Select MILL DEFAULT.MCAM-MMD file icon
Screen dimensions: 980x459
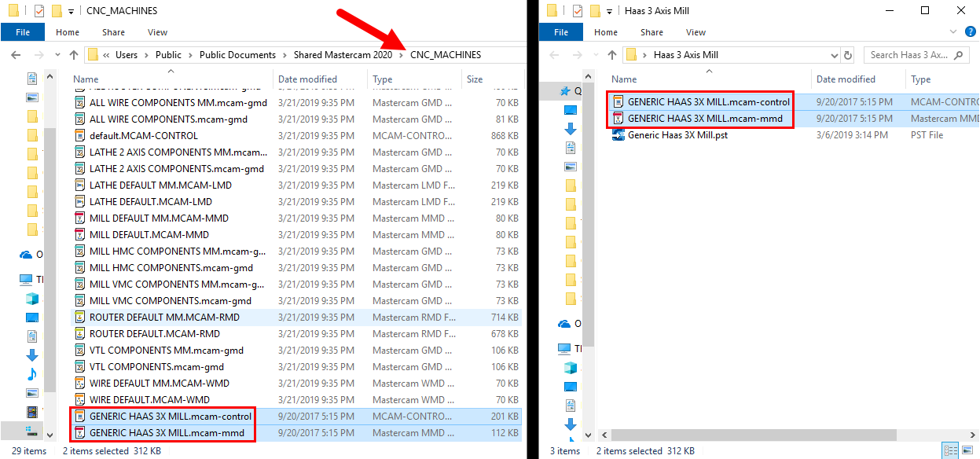[x=79, y=235]
